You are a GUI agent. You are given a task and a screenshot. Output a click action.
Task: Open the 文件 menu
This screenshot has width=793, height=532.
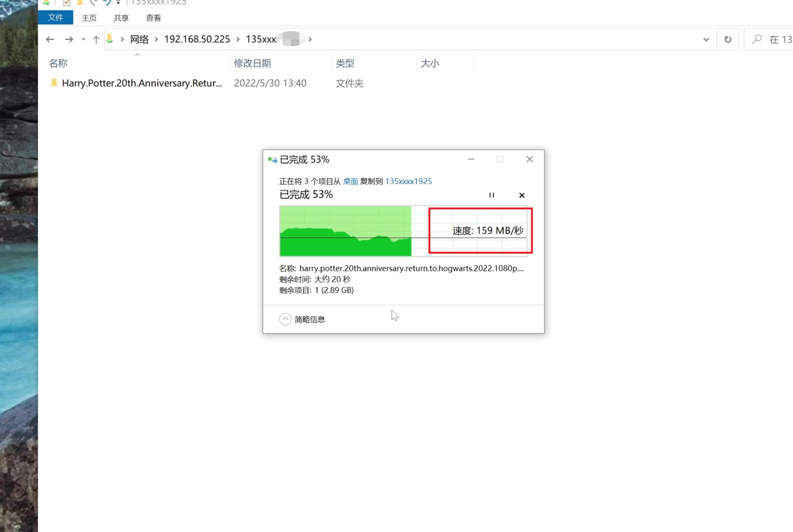55,18
